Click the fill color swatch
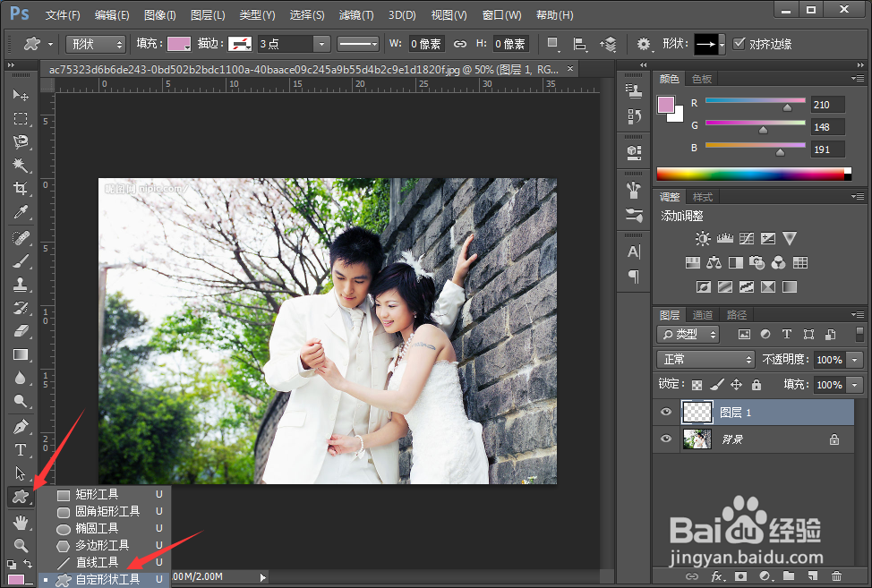 point(179,44)
